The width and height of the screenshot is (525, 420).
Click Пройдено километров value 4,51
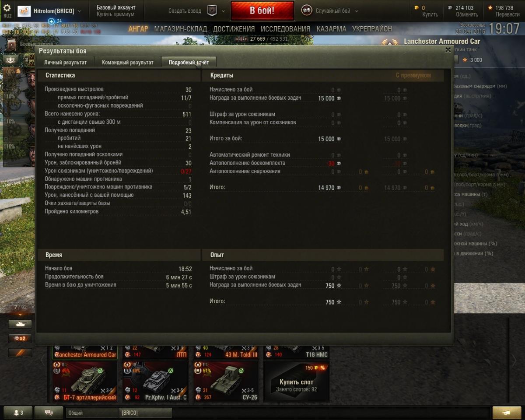pos(186,212)
